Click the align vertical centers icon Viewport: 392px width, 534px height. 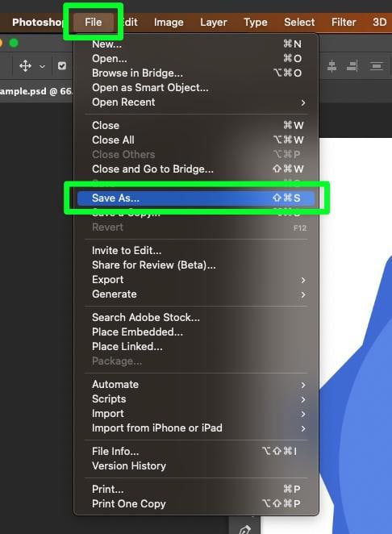332,66
